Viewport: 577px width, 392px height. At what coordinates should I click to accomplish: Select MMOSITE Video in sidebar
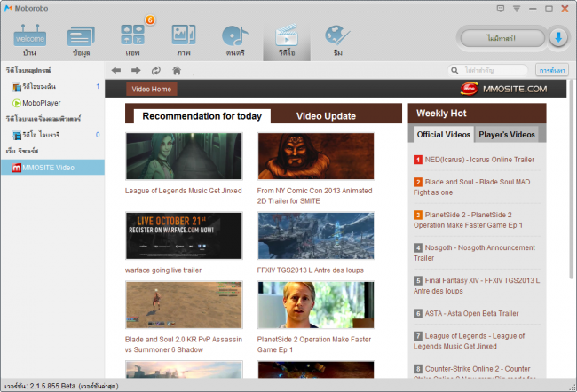coord(52,168)
